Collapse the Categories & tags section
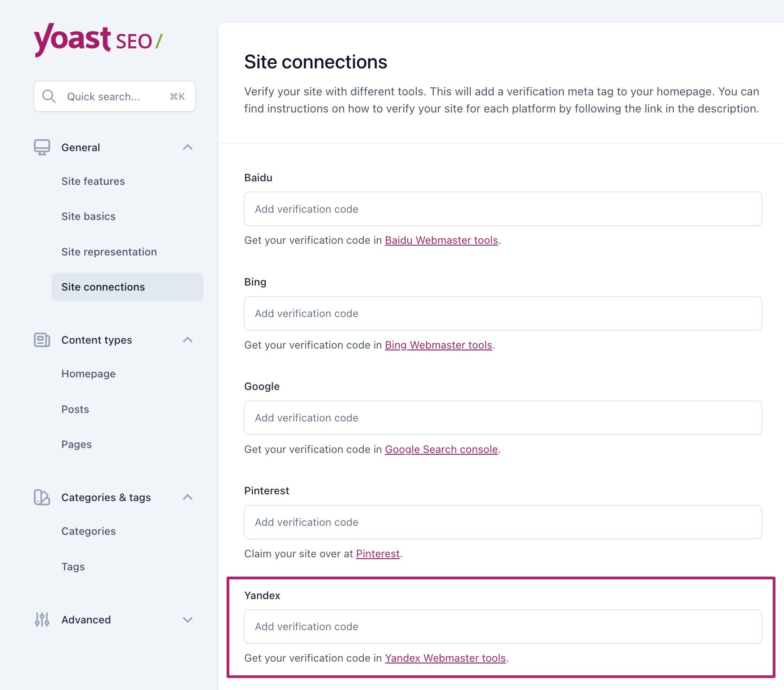This screenshot has height=690, width=784. [x=188, y=497]
